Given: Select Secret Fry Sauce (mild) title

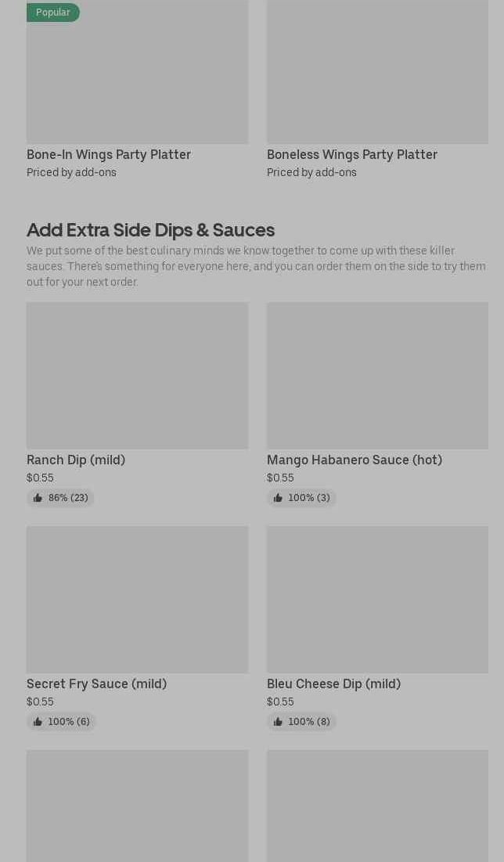Looking at the screenshot, I should coord(96,683).
